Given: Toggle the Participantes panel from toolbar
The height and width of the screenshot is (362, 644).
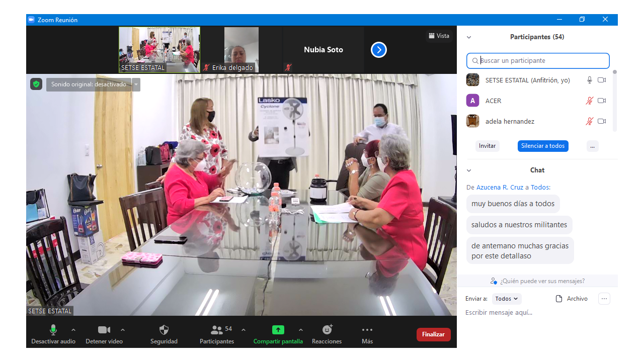Looking at the screenshot, I should pos(217,334).
